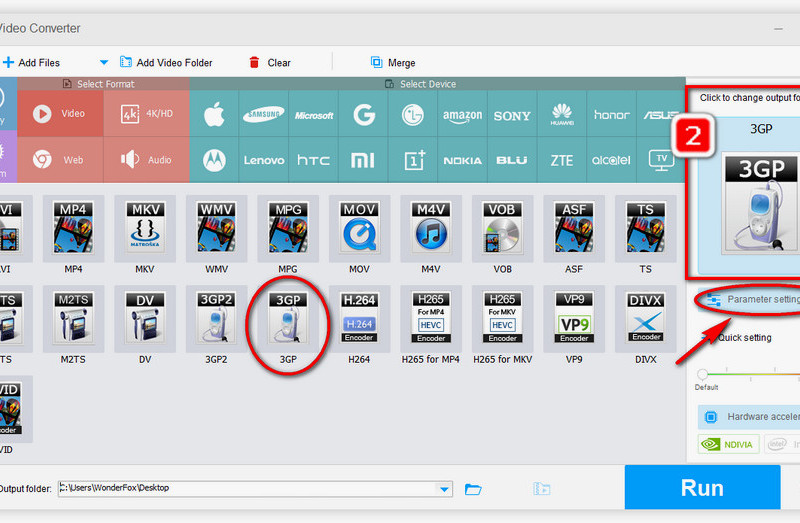The width and height of the screenshot is (800, 523).
Task: Choose the DIVX encoder format
Action: 645,318
